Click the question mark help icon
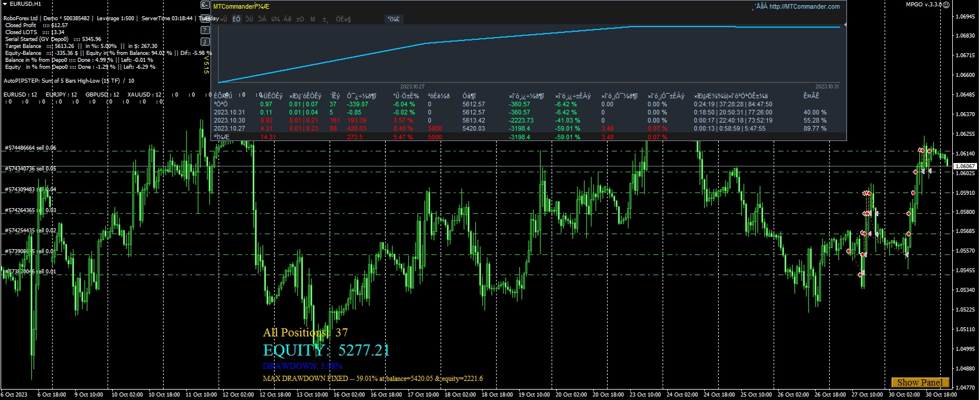The height and width of the screenshot is (400, 980). [205, 29]
